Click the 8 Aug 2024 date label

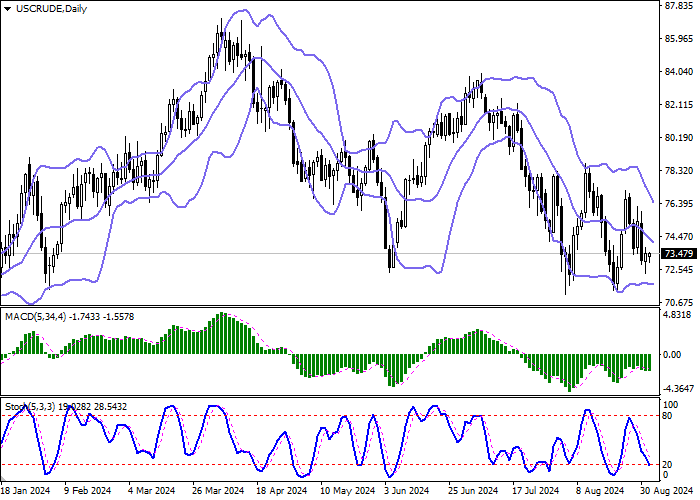coord(600,491)
